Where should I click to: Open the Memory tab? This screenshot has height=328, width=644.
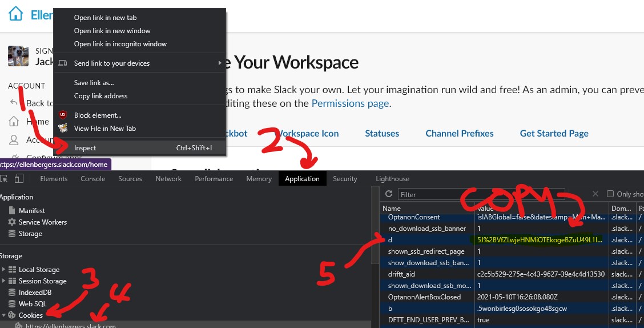(x=259, y=179)
